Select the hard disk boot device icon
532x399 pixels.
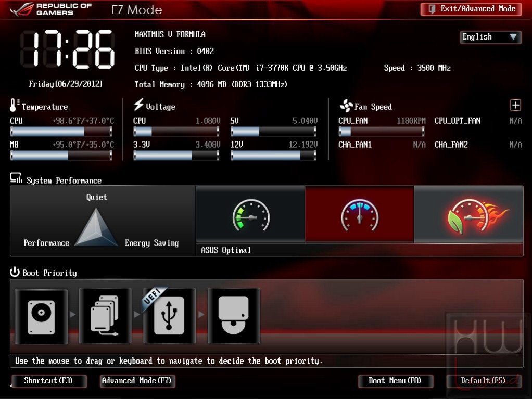click(x=42, y=317)
